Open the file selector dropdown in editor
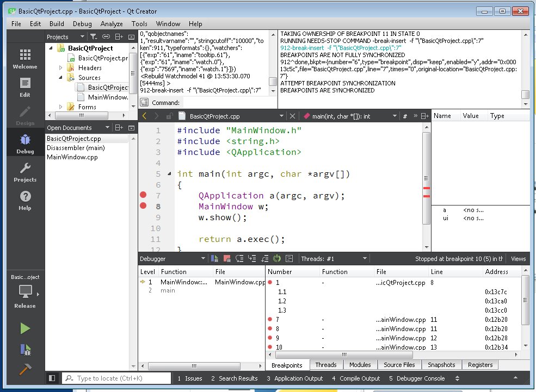 pos(281,116)
